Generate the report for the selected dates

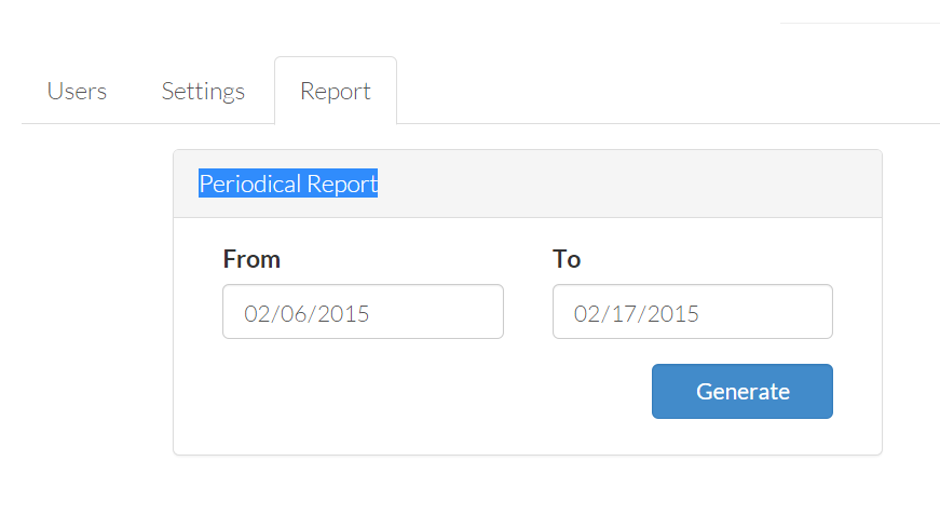point(742,391)
